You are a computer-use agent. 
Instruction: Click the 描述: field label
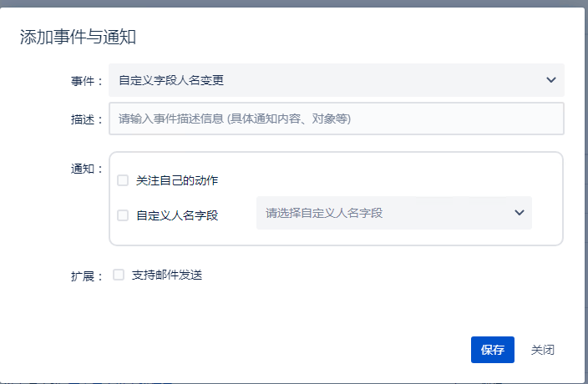click(x=87, y=119)
